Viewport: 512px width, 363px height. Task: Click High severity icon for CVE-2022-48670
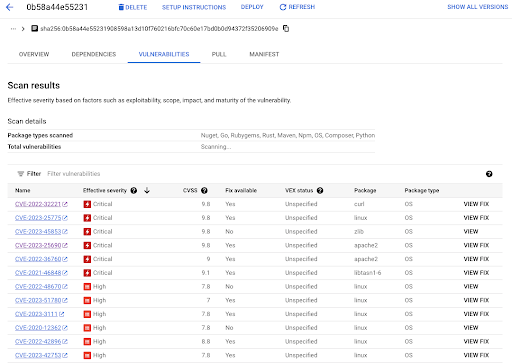(x=87, y=286)
